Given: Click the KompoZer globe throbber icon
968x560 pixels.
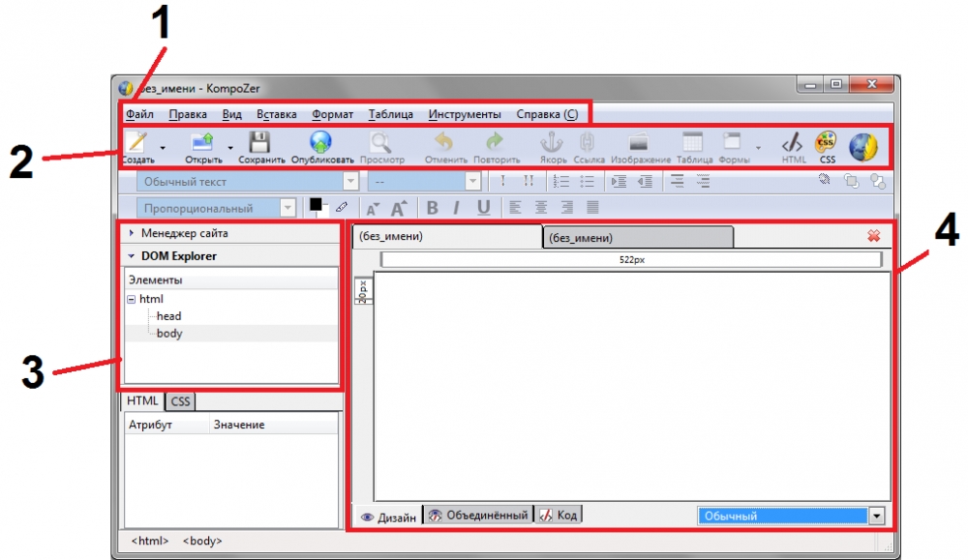Looking at the screenshot, I should [x=863, y=147].
